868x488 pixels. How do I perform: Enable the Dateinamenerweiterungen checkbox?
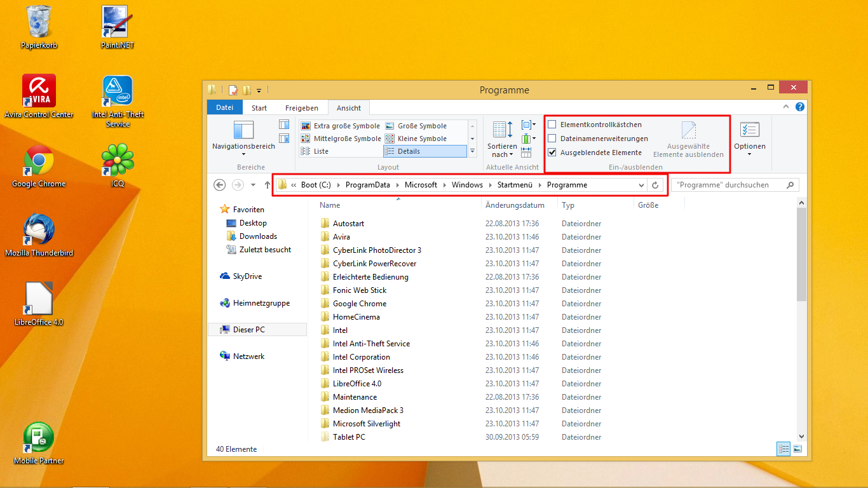552,139
